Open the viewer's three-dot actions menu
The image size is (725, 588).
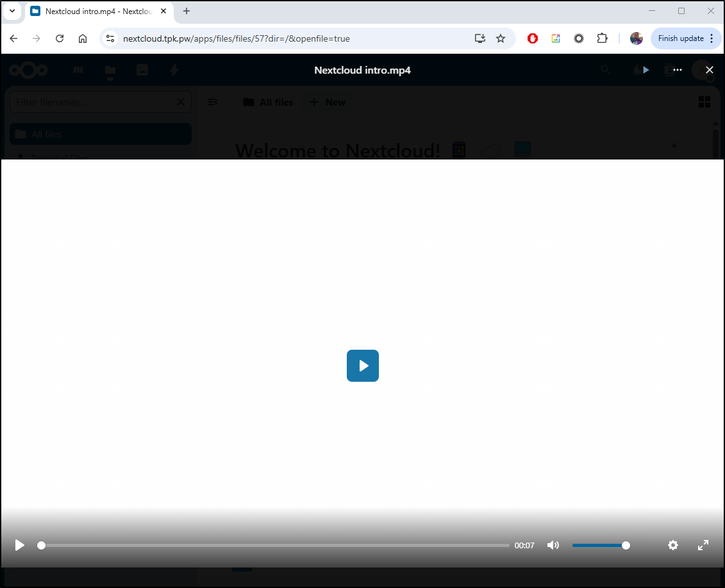coord(678,70)
